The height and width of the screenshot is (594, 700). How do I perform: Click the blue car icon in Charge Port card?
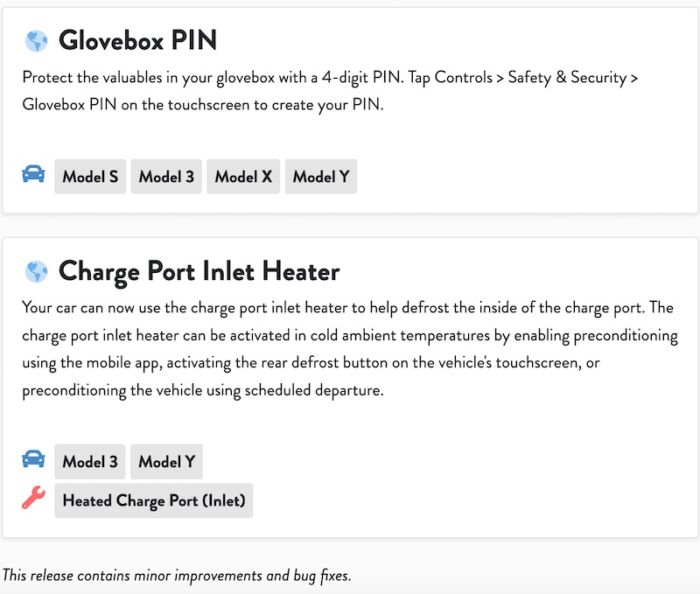pyautogui.click(x=33, y=458)
